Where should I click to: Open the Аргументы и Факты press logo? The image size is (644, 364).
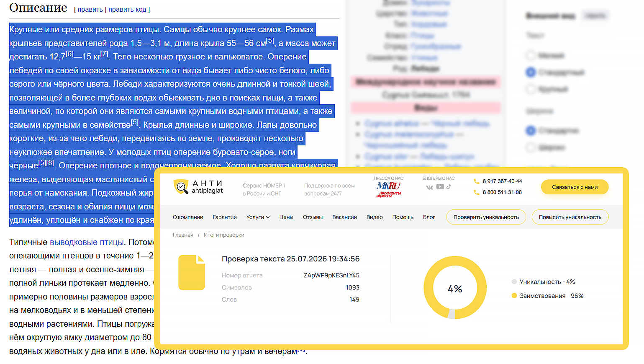click(389, 194)
